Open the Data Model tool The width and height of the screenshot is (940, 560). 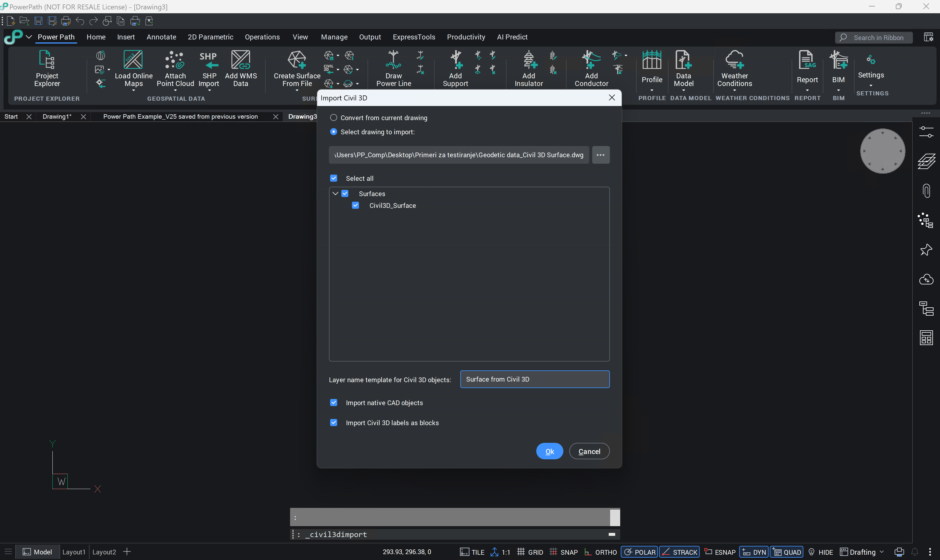[x=684, y=68]
